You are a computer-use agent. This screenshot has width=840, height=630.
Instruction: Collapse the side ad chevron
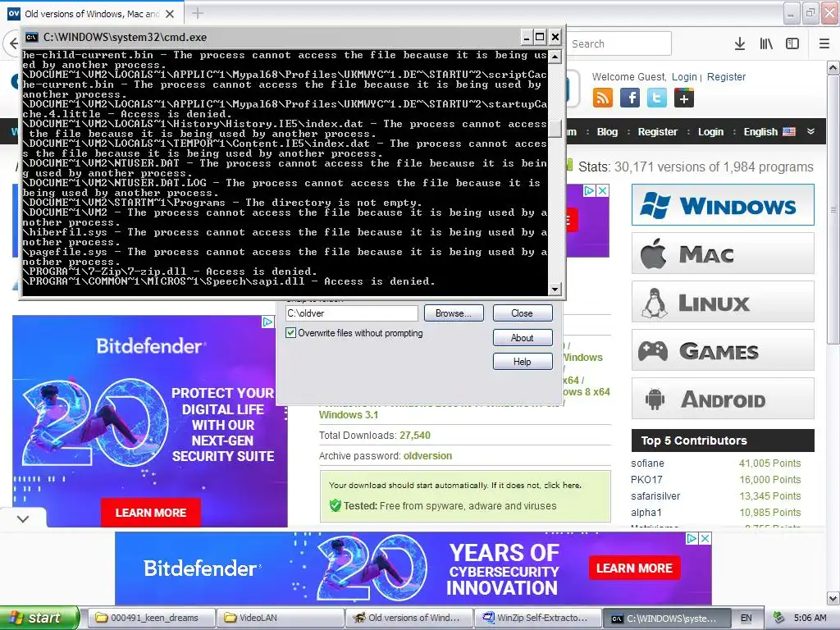tap(22, 519)
